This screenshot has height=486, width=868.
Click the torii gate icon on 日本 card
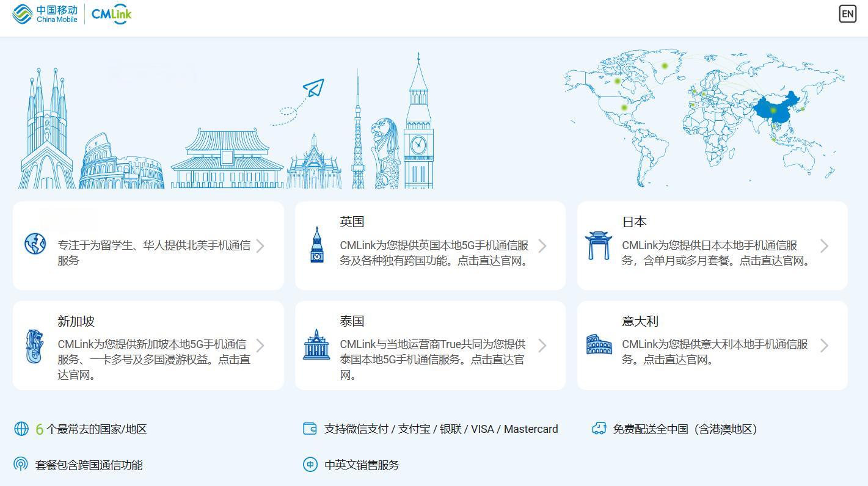coord(598,245)
